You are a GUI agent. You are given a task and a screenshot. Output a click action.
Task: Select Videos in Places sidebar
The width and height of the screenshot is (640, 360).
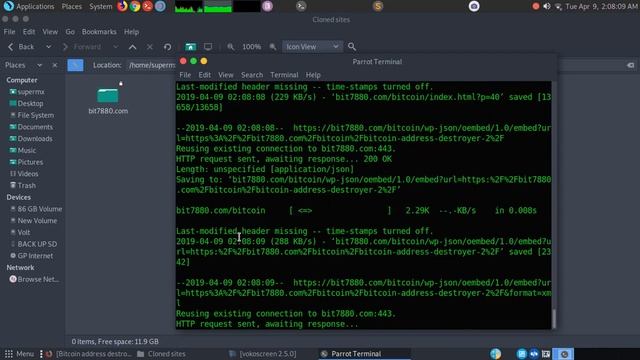[x=24, y=174]
